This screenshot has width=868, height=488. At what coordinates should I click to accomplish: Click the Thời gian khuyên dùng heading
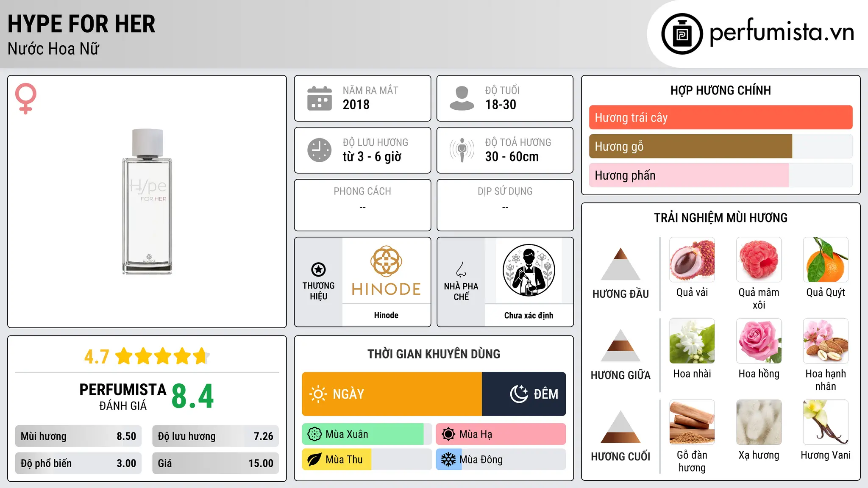[434, 354]
